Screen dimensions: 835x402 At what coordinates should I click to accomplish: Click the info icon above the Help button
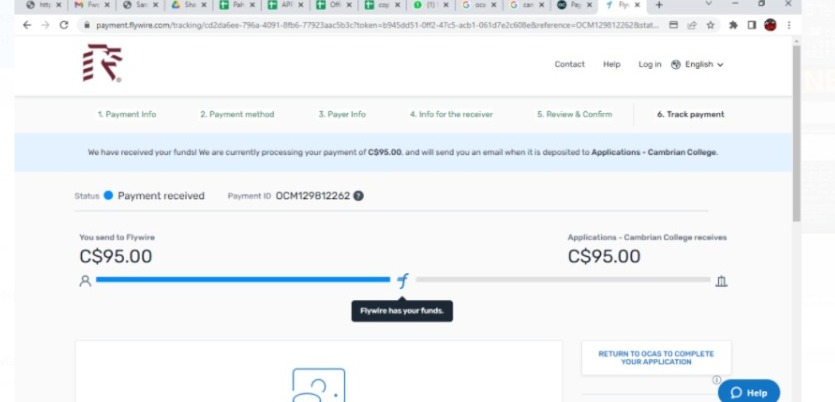pyautogui.click(x=716, y=380)
